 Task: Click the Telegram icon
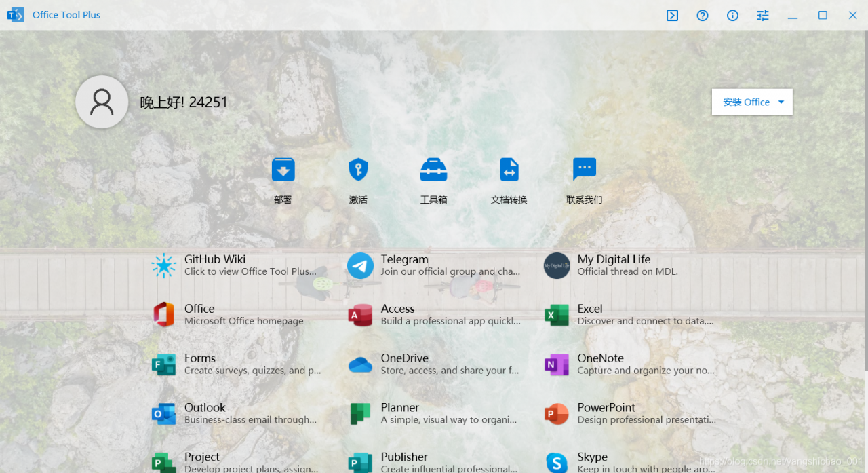coord(360,265)
